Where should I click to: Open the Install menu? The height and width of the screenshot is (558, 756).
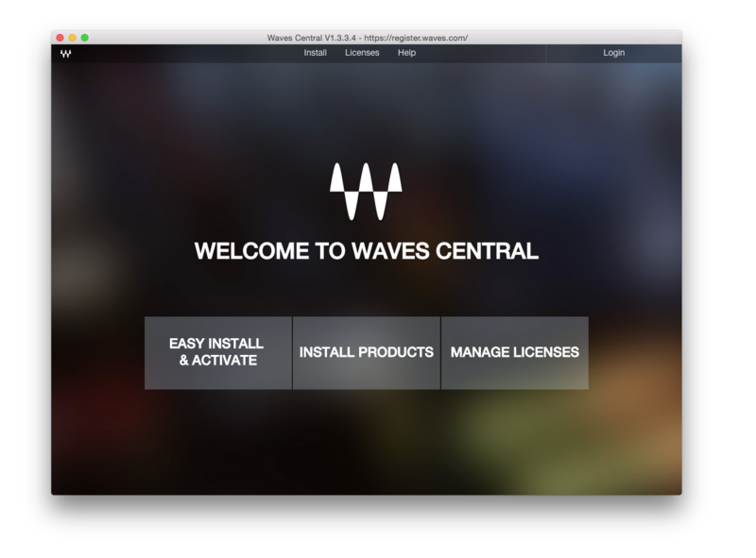315,53
